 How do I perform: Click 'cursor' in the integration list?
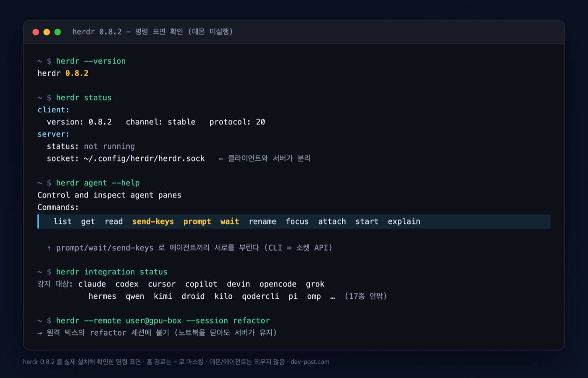pyautogui.click(x=162, y=284)
